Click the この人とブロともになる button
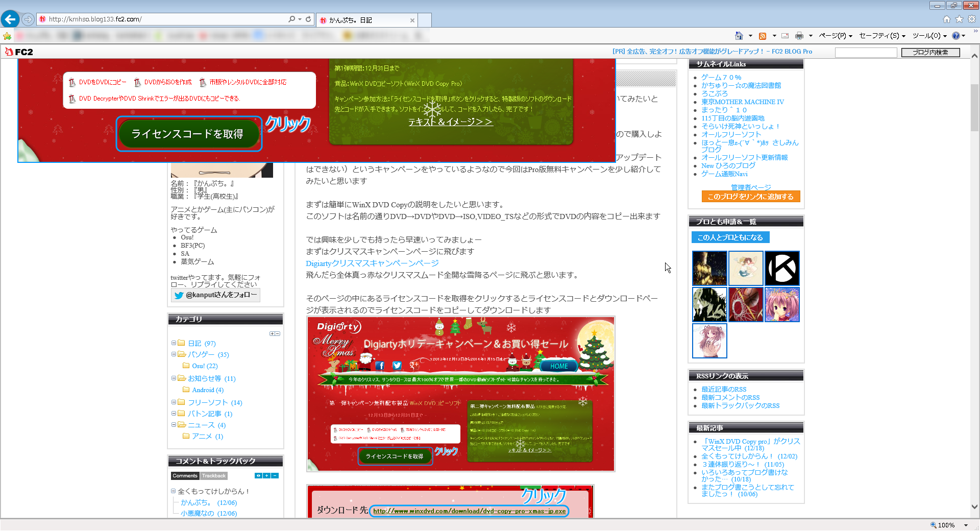This screenshot has height=531, width=980. (x=730, y=237)
